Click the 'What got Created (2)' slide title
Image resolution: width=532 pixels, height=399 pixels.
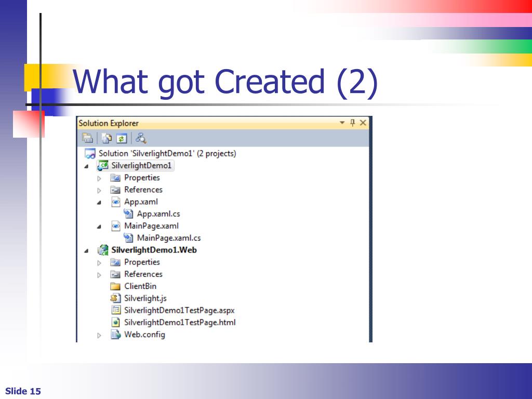click(x=225, y=83)
